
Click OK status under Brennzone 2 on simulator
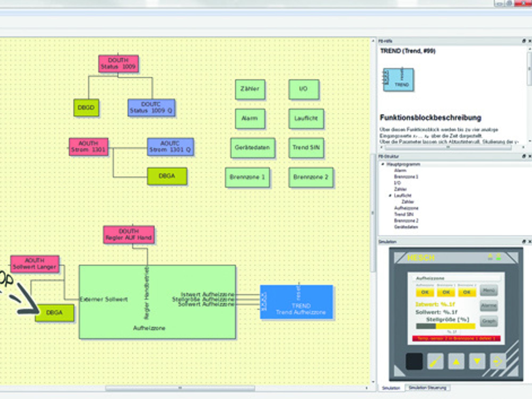click(467, 292)
